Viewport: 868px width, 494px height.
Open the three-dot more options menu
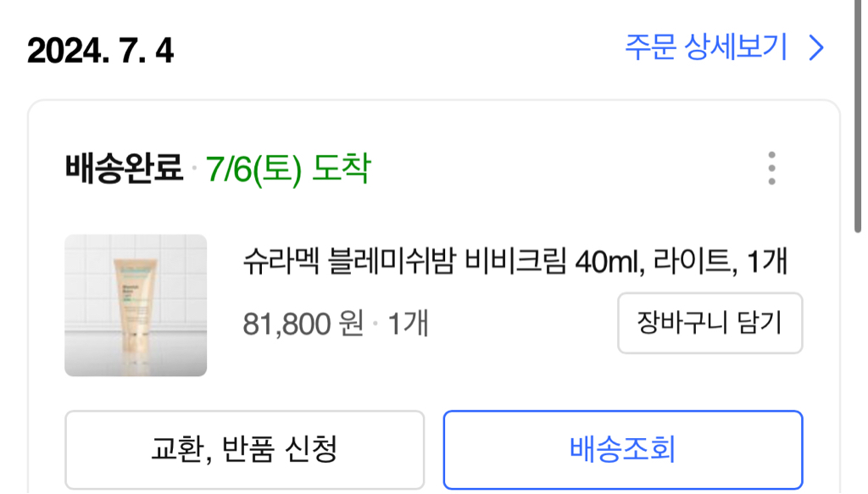[x=771, y=168]
